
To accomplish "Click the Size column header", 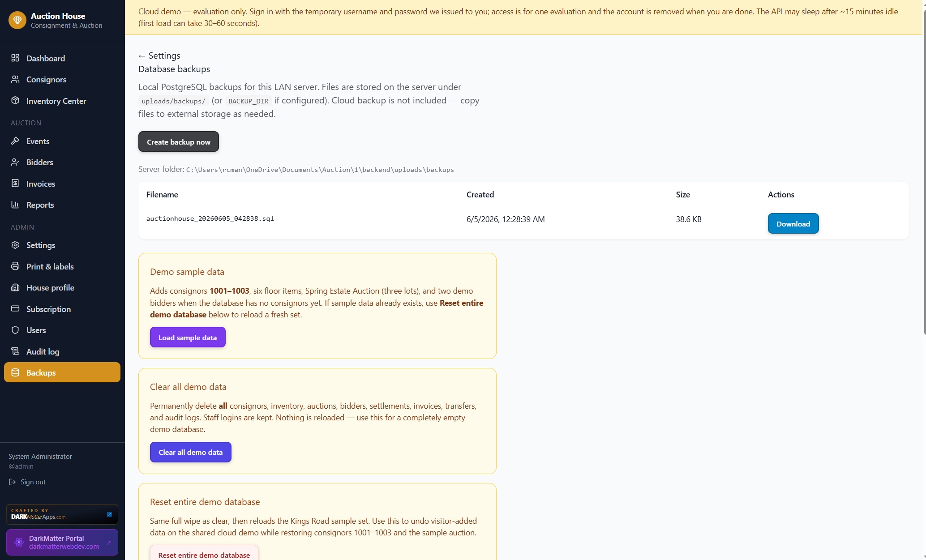I will pos(683,195).
